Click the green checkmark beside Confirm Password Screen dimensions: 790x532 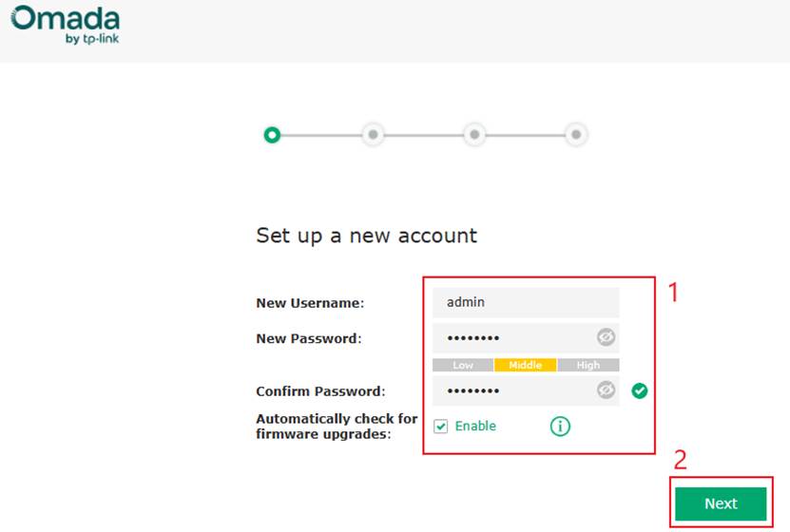click(640, 390)
